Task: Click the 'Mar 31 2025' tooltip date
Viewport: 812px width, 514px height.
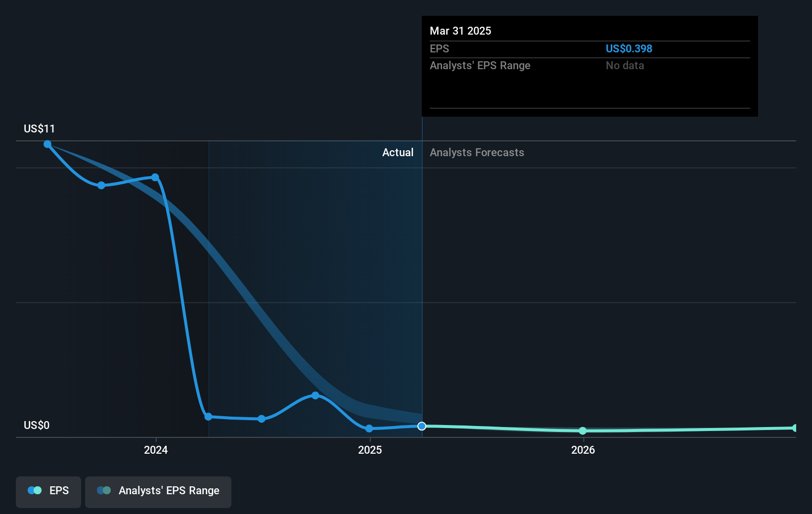Action: point(460,31)
